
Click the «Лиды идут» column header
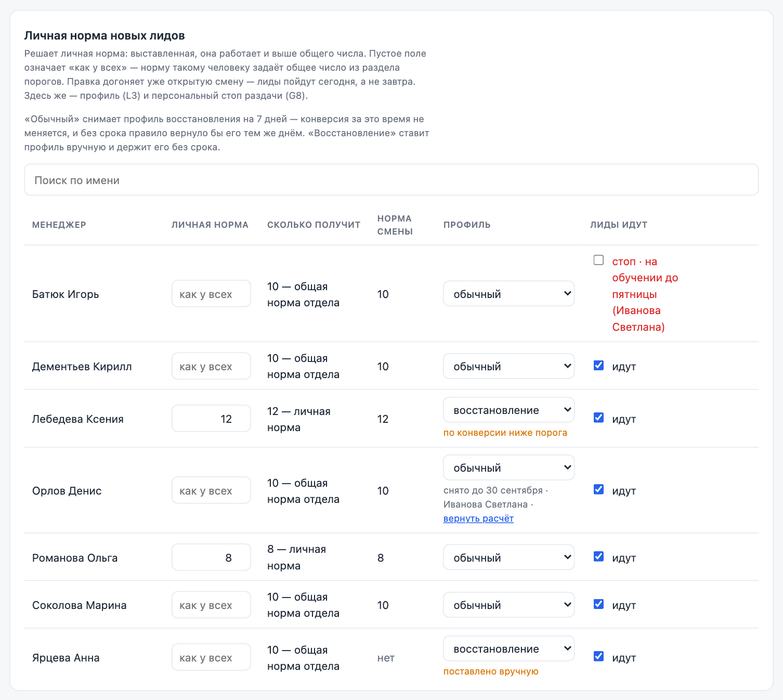coord(619,225)
